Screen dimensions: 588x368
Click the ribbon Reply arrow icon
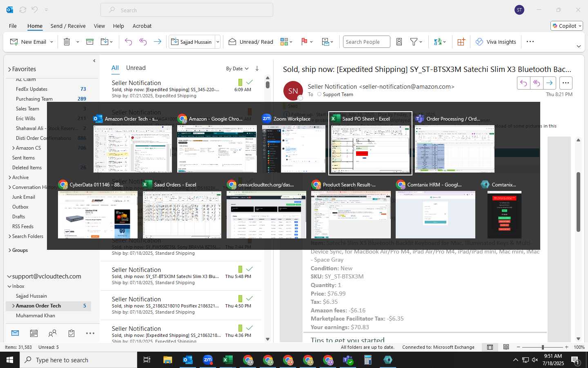(128, 42)
